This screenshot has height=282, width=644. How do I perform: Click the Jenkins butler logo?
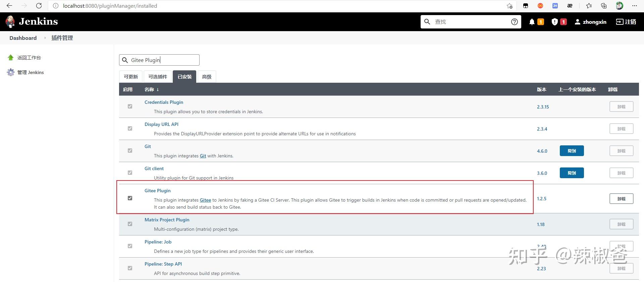pos(10,21)
